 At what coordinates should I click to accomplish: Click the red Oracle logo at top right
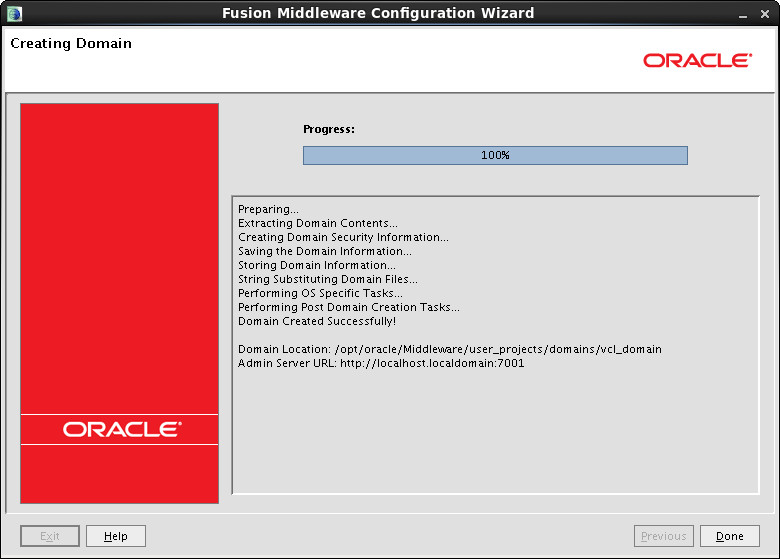tap(697, 60)
